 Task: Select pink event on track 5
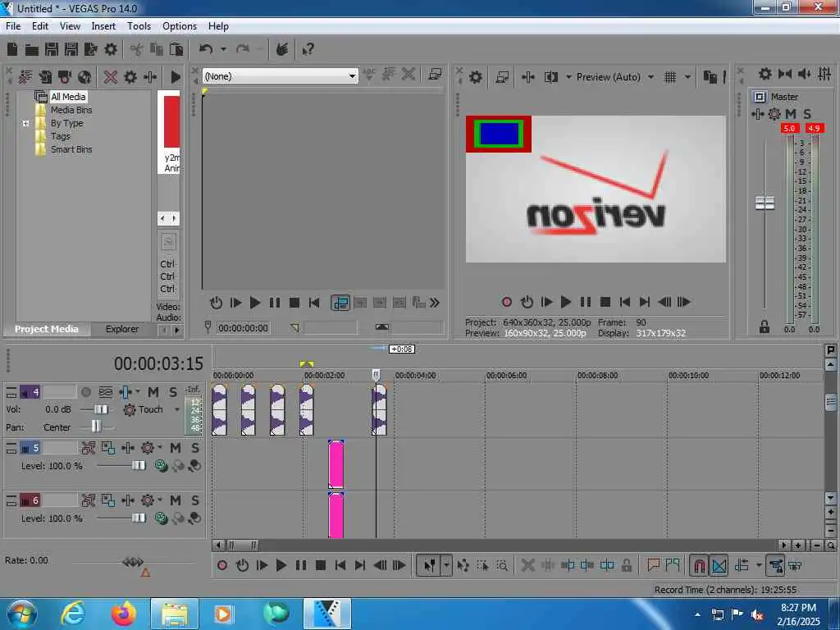point(336,464)
